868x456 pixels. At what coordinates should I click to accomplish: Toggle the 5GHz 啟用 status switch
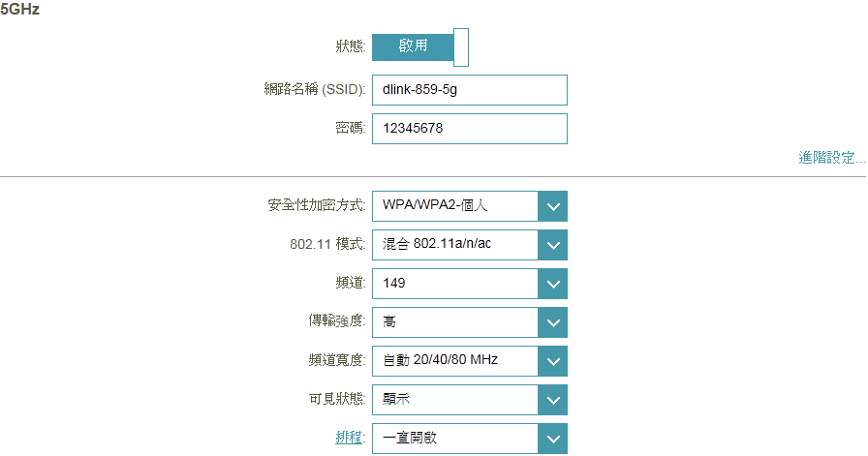[x=420, y=46]
